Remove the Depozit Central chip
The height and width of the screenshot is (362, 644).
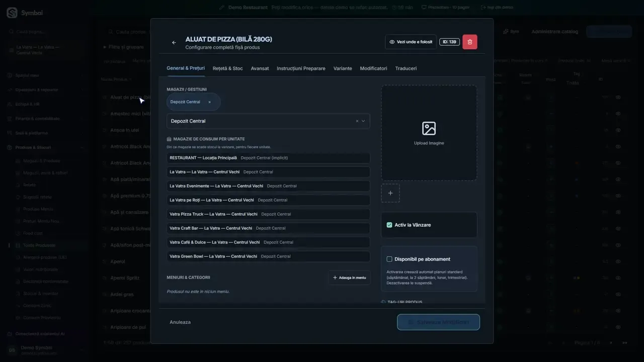point(209,102)
